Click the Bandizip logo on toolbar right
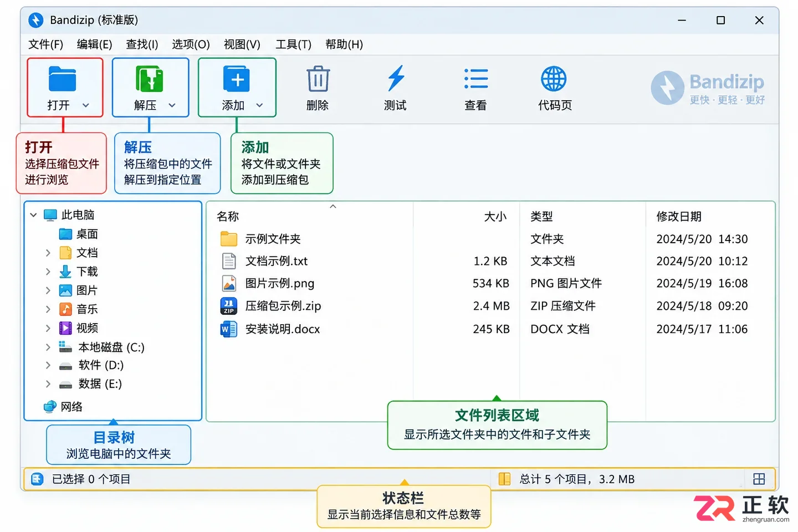The height and width of the screenshot is (532, 798). click(708, 88)
